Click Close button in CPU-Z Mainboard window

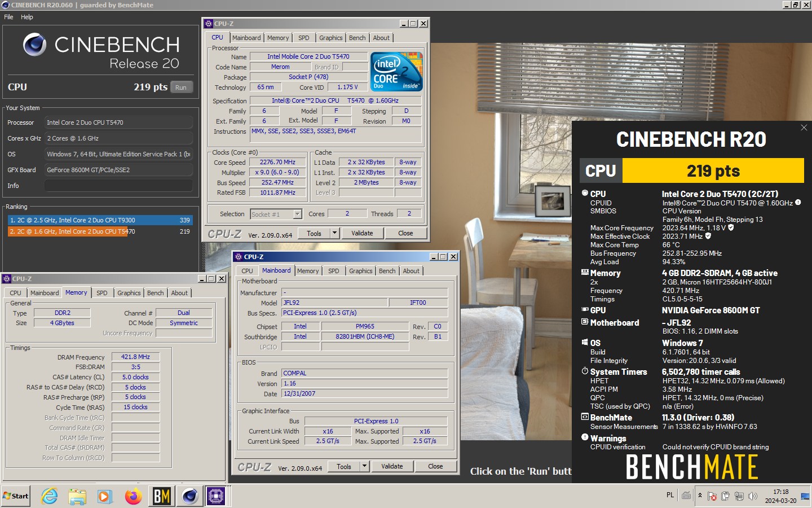[435, 466]
